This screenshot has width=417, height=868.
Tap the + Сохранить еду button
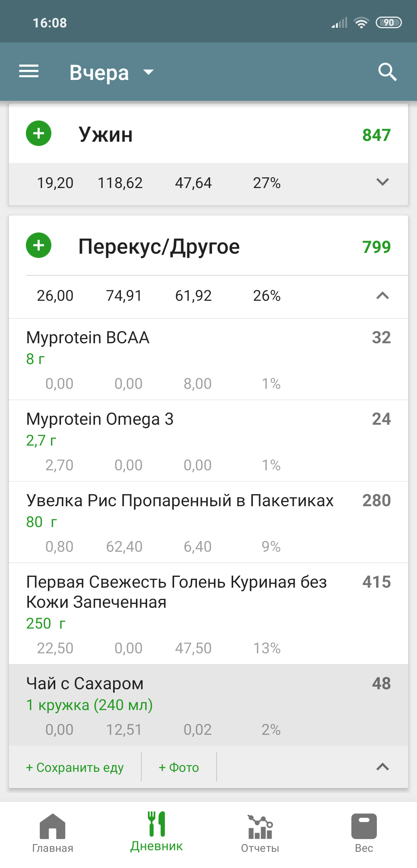75,767
